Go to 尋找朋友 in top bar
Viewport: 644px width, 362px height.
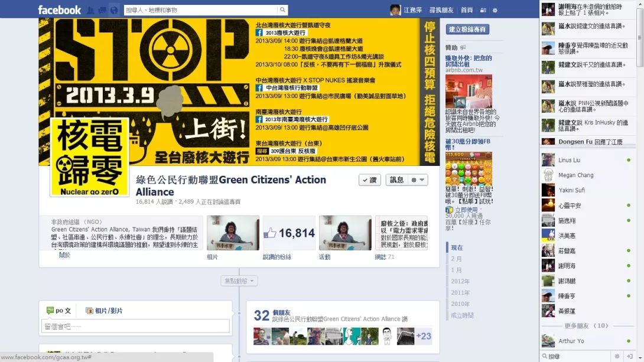coord(441,10)
